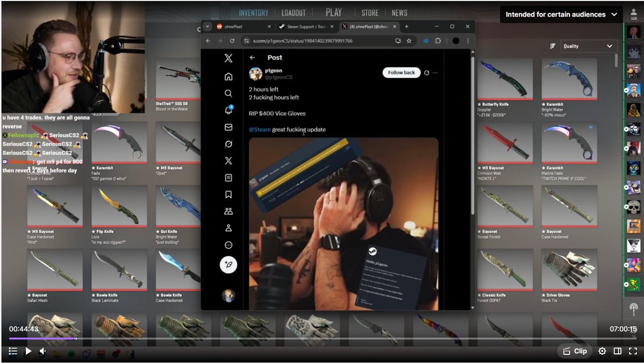The image size is (644, 363).
Task: Open the p1geon profile name
Action: pos(273,70)
